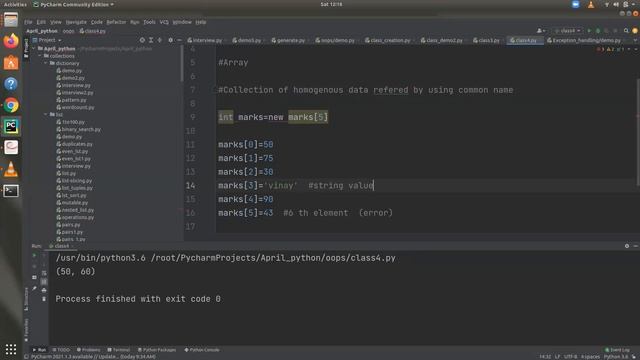This screenshot has width=640, height=360.
Task: Open the Project view dropdown
Action: (x=47, y=40)
